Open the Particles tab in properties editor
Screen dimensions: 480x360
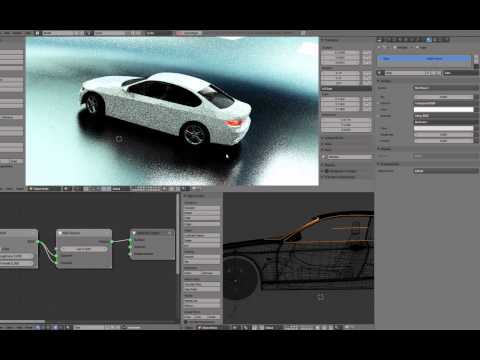click(441, 40)
